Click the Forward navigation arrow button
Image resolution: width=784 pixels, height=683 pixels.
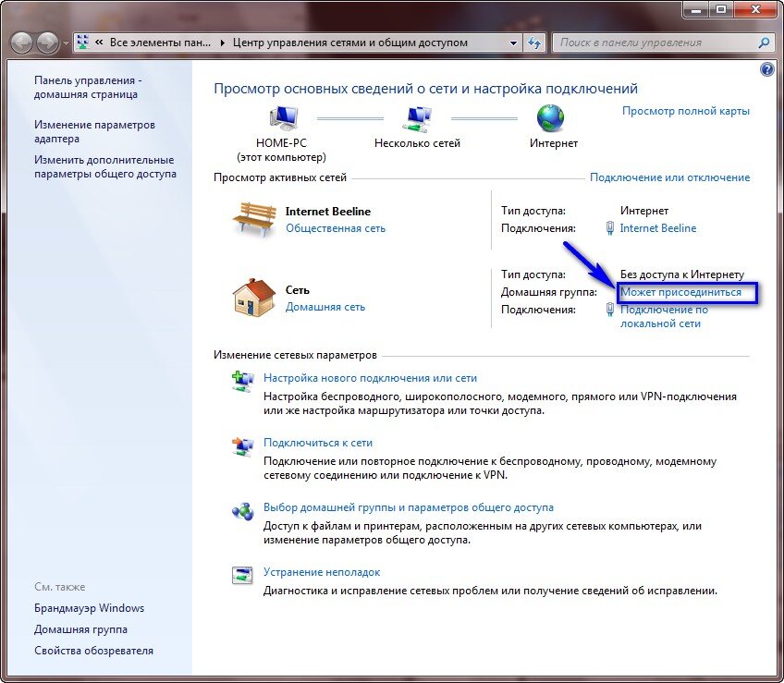tap(47, 43)
